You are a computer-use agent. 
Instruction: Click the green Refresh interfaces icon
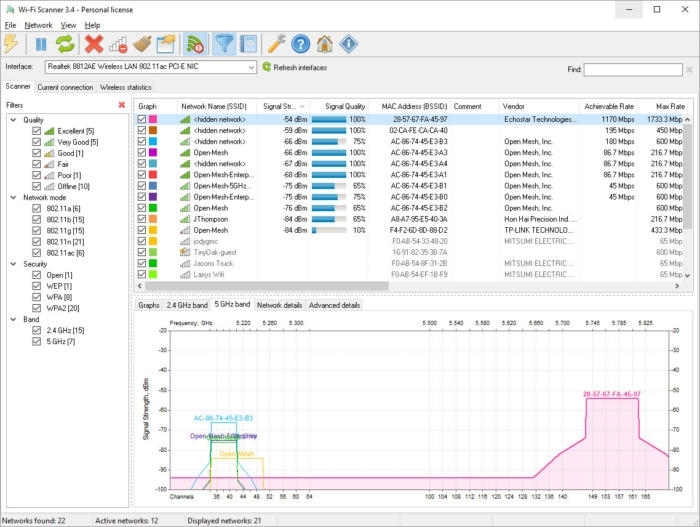267,67
